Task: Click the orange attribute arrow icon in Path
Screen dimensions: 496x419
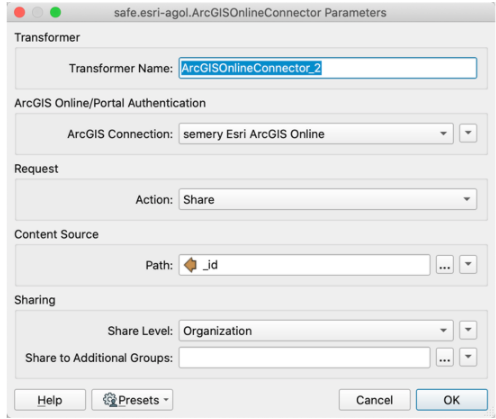Action: pyautogui.click(x=190, y=265)
